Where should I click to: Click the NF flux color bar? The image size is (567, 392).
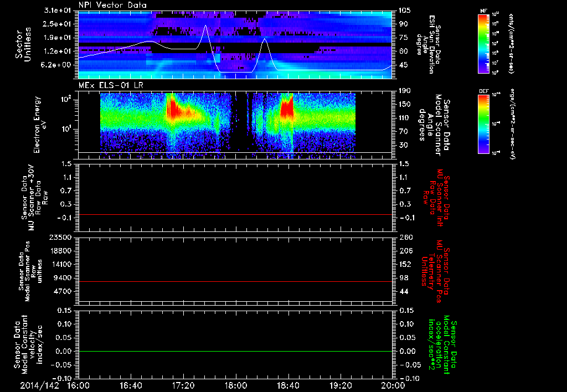pyautogui.click(x=483, y=44)
